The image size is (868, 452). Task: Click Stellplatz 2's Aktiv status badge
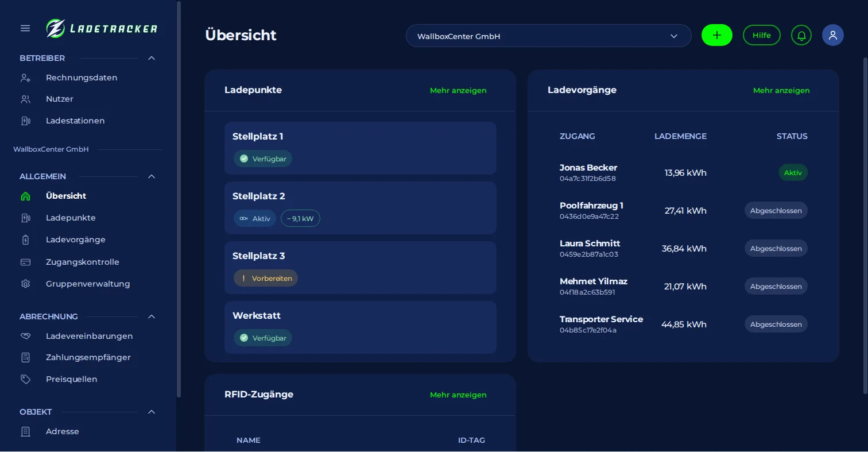pyautogui.click(x=255, y=218)
